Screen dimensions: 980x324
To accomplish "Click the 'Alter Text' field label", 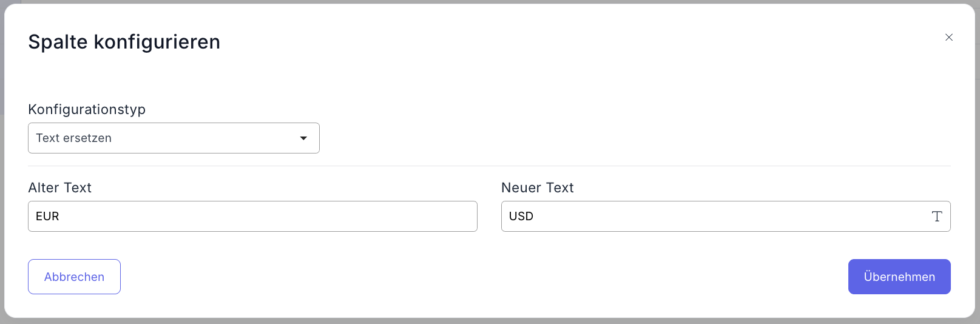I will click(x=60, y=188).
